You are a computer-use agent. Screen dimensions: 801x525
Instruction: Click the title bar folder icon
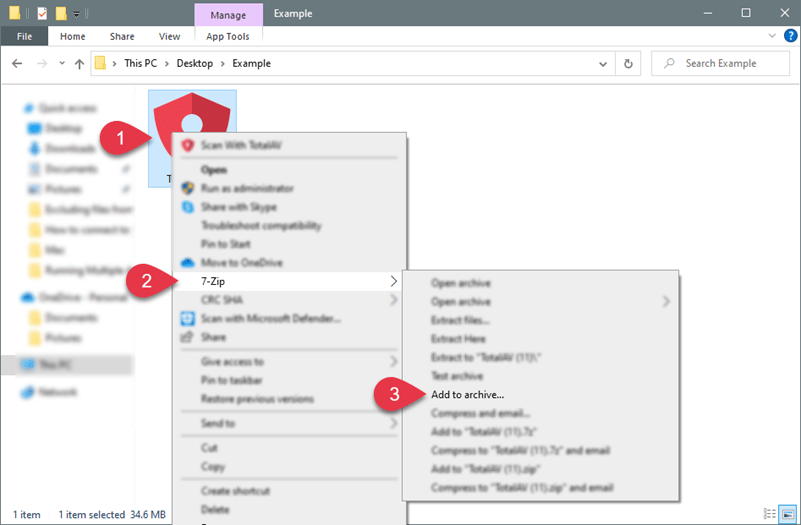coord(15,13)
